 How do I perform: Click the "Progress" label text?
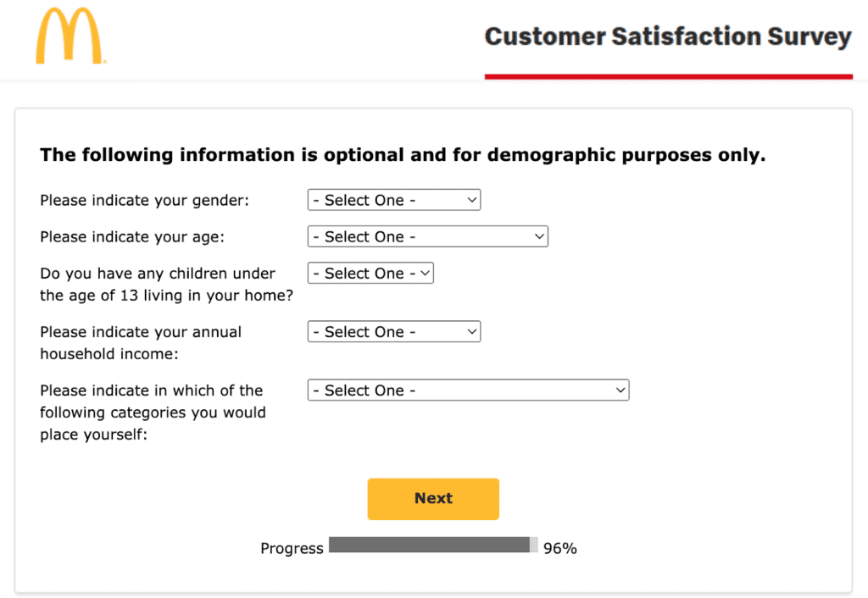pos(292,549)
